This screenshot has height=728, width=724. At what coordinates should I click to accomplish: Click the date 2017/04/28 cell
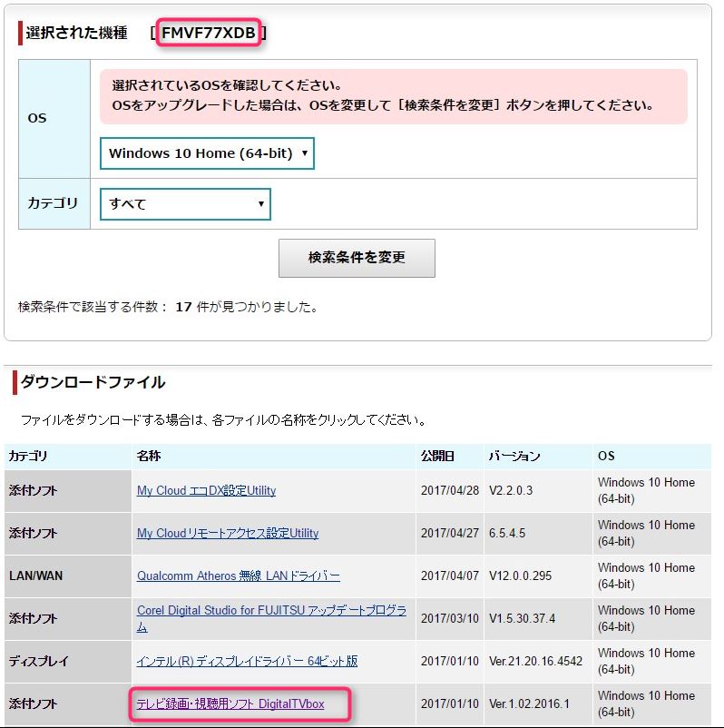(x=450, y=490)
